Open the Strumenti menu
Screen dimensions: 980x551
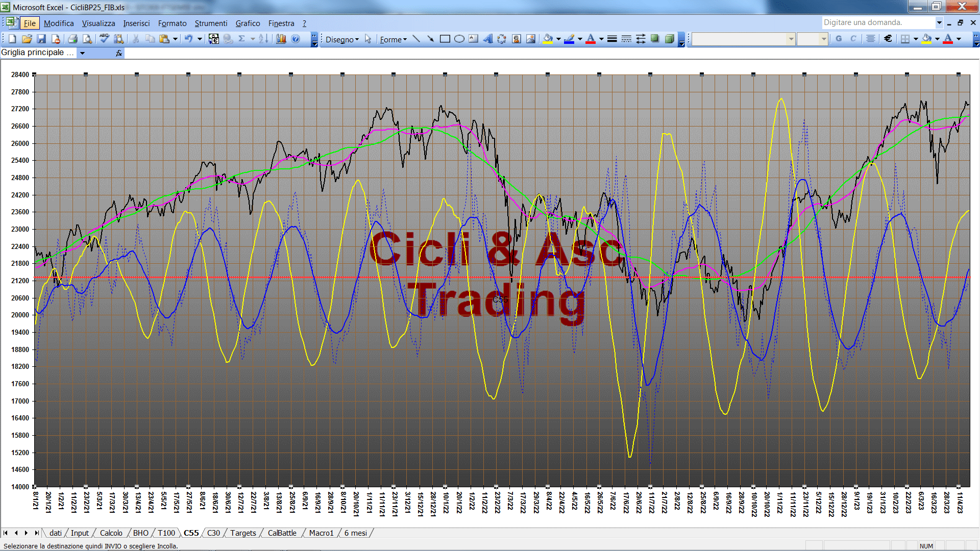point(211,23)
